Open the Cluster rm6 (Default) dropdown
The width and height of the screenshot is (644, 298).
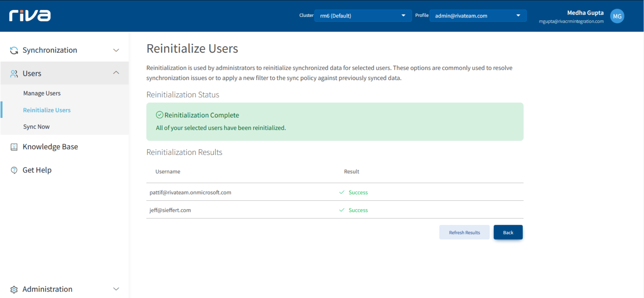[363, 16]
